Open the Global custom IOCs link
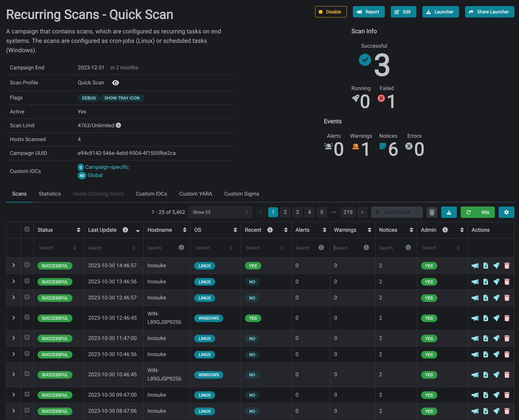The width and height of the screenshot is (519, 420). coord(95,175)
